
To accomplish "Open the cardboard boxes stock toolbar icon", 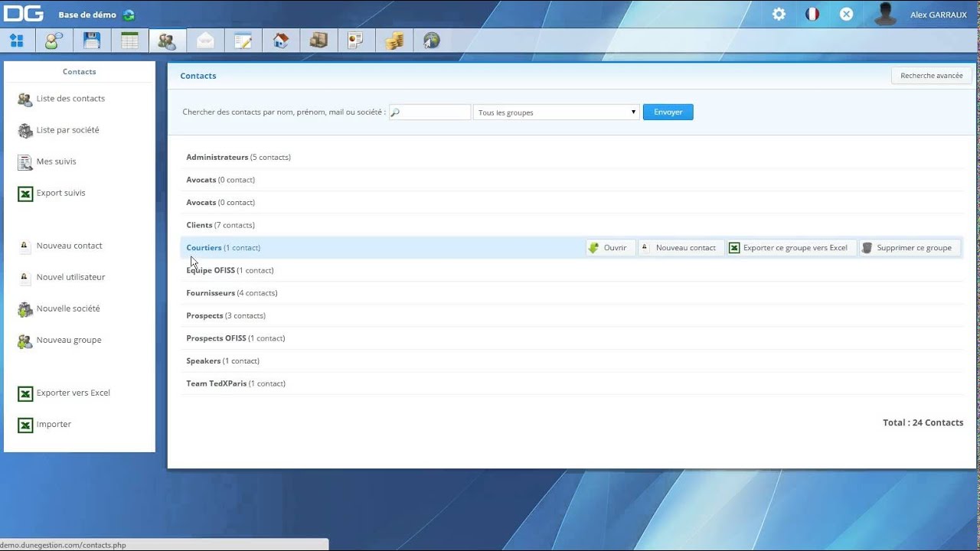I will (x=318, y=41).
